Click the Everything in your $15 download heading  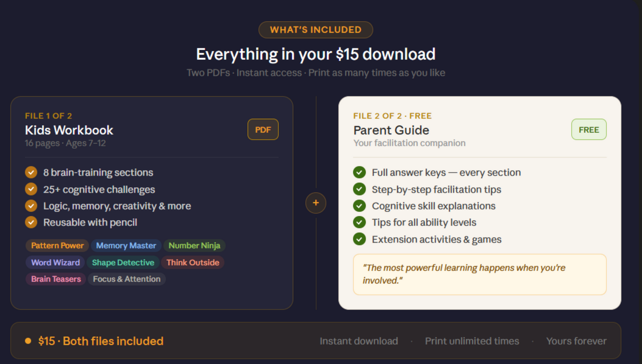315,54
